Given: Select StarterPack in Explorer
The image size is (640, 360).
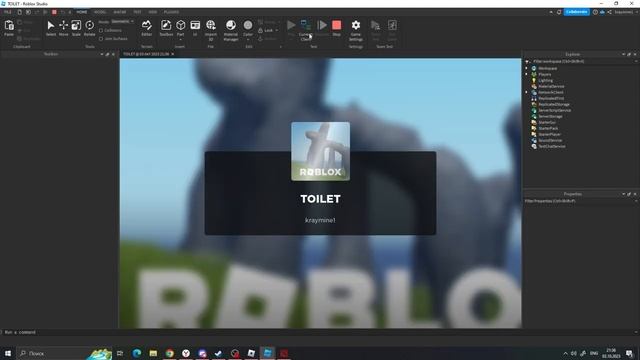Looking at the screenshot, I should click(x=548, y=128).
